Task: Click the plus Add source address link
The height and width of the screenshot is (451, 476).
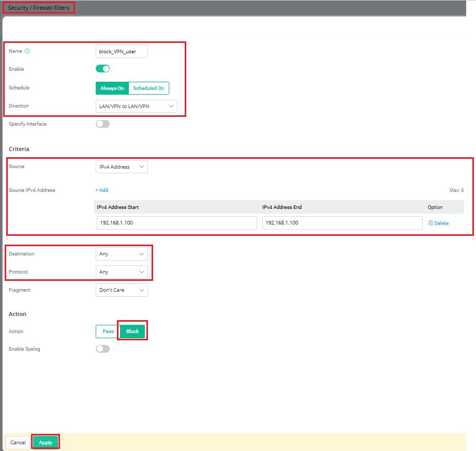Action: pyautogui.click(x=101, y=190)
